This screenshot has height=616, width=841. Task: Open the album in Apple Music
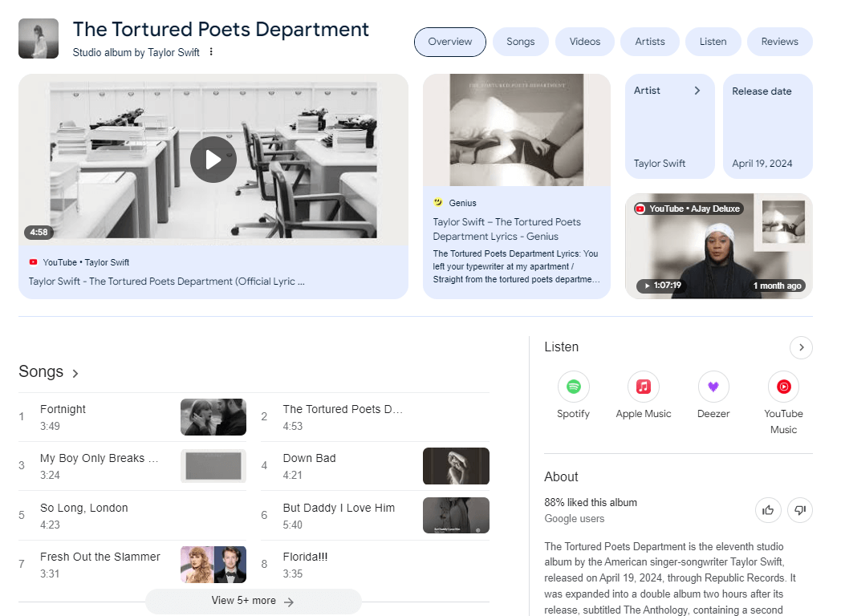pos(643,386)
